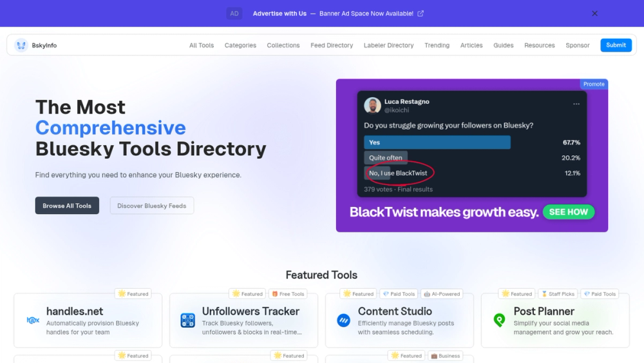
Task: Click the Featured tag on Content Studio card
Action: [x=359, y=294]
